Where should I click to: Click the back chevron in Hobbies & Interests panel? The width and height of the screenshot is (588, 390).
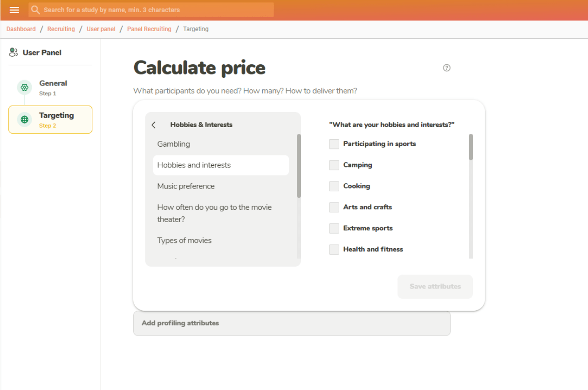click(154, 125)
